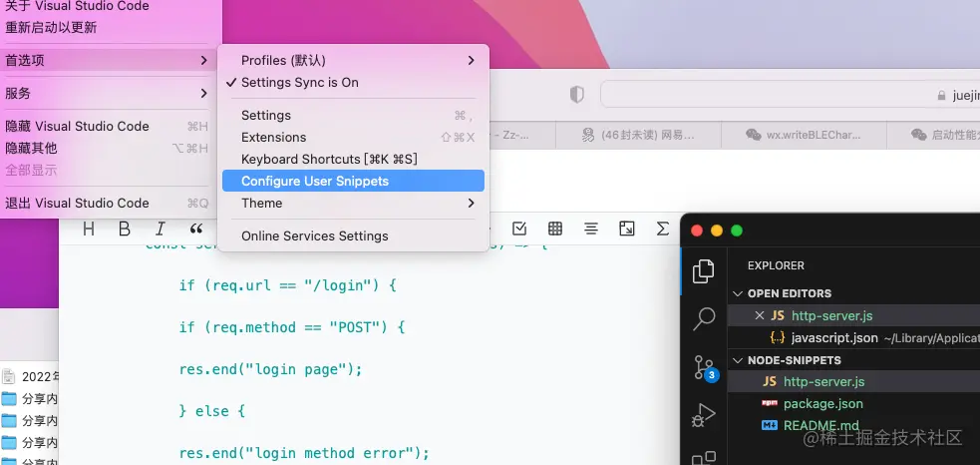980x465 pixels.
Task: Open javascript.json in Open Editors
Action: [853, 338]
